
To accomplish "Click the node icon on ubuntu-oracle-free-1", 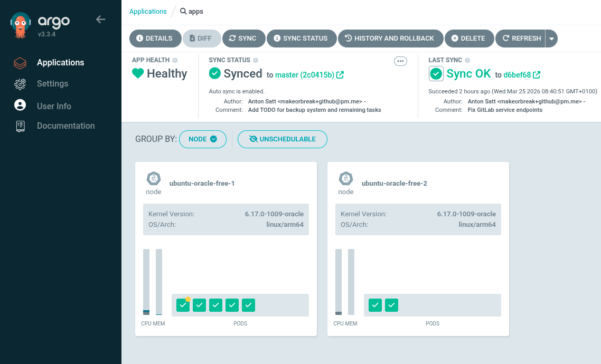I will point(153,178).
